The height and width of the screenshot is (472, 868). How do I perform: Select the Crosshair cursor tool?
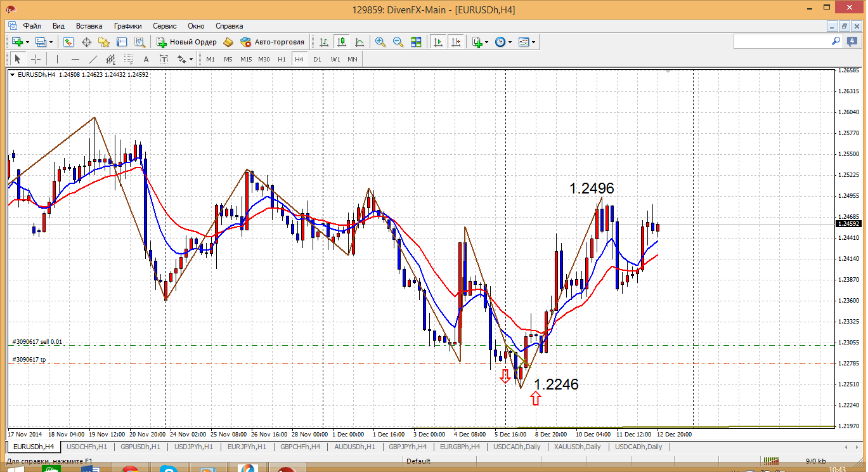click(36, 59)
